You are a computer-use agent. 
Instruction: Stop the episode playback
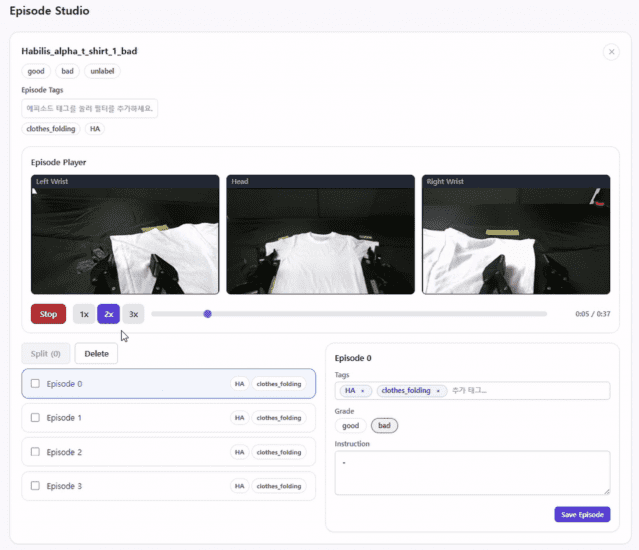[x=48, y=314]
